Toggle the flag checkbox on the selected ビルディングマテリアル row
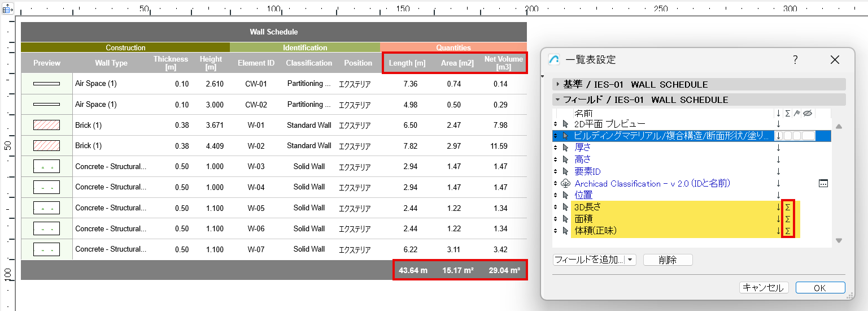 tap(796, 136)
